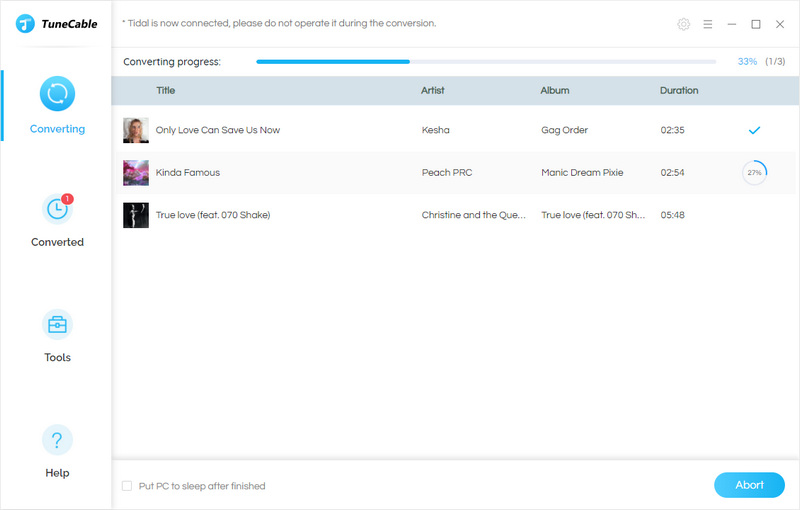Click the Artist column header
The width and height of the screenshot is (800, 510).
[433, 90]
